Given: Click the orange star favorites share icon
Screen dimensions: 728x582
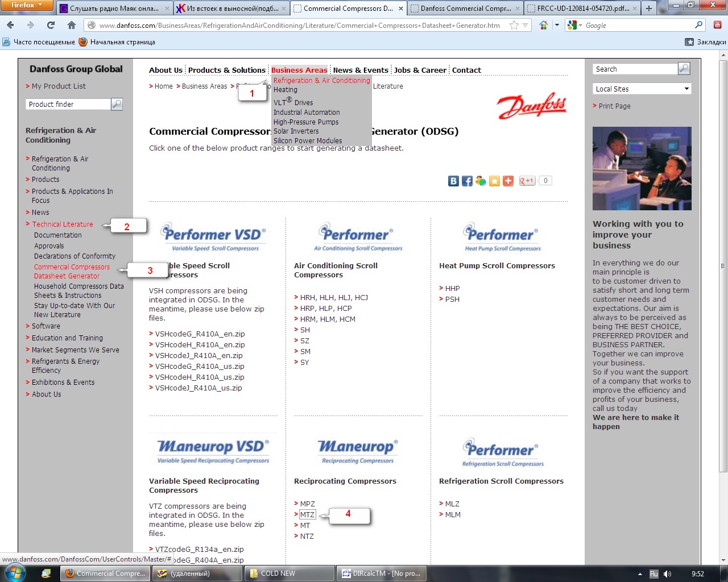Looking at the screenshot, I should tap(494, 181).
